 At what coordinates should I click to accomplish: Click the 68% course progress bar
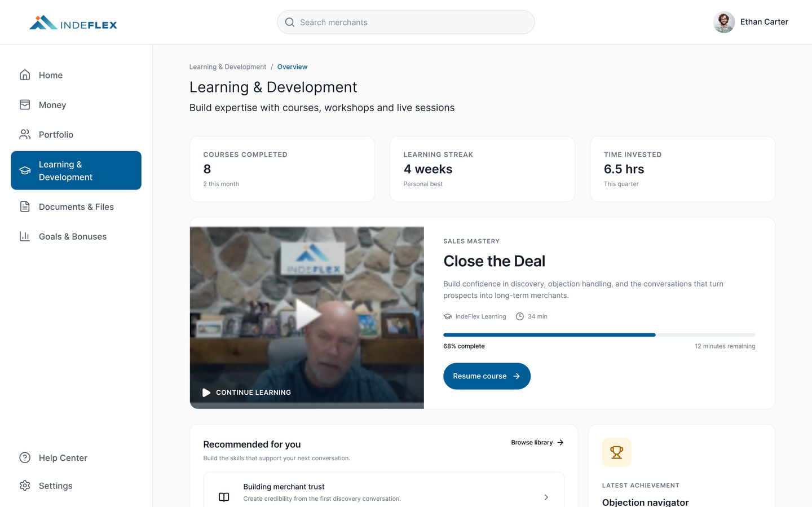pos(599,335)
